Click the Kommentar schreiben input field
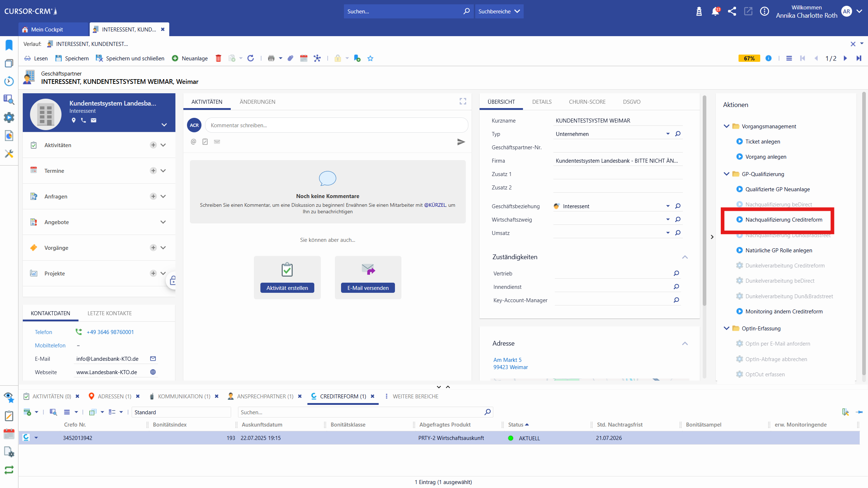This screenshot has width=868, height=488. click(336, 125)
